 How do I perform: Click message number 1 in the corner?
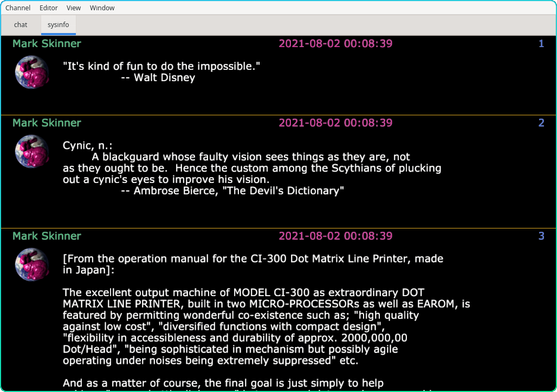pos(541,44)
